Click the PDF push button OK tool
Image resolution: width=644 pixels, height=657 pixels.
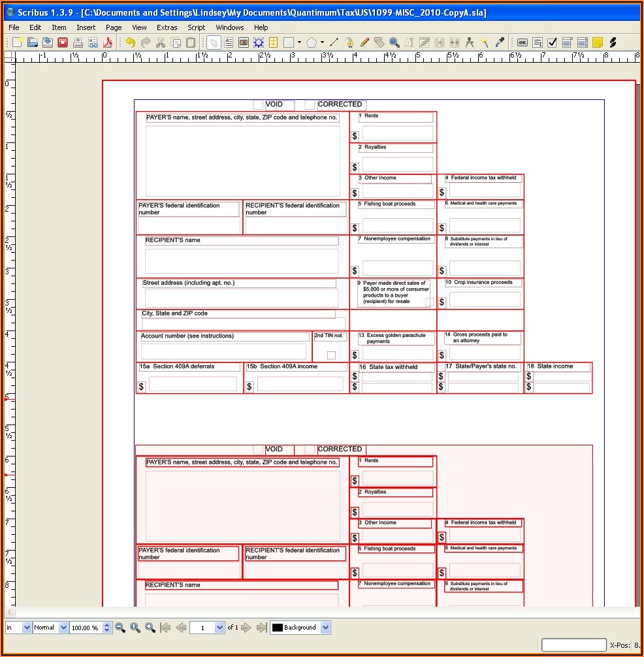click(x=522, y=42)
